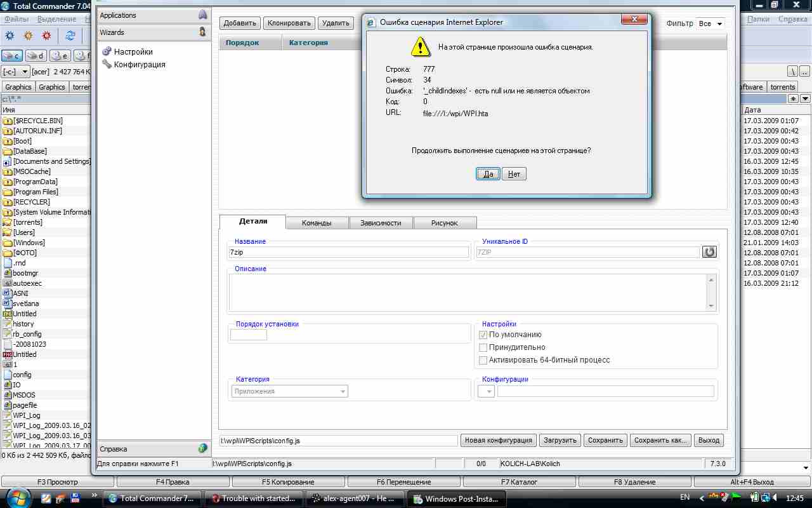Click the Клонировать button
Image resolution: width=812 pixels, height=508 pixels.
click(289, 23)
